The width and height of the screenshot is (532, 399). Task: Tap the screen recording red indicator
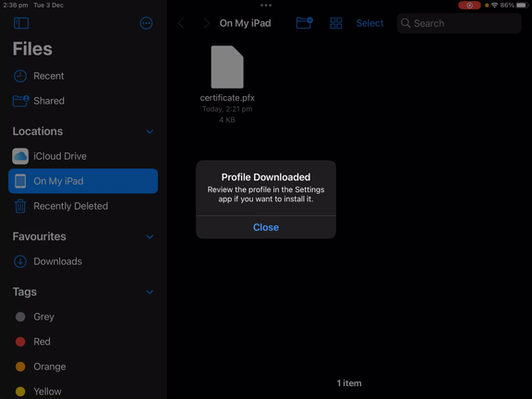point(469,6)
